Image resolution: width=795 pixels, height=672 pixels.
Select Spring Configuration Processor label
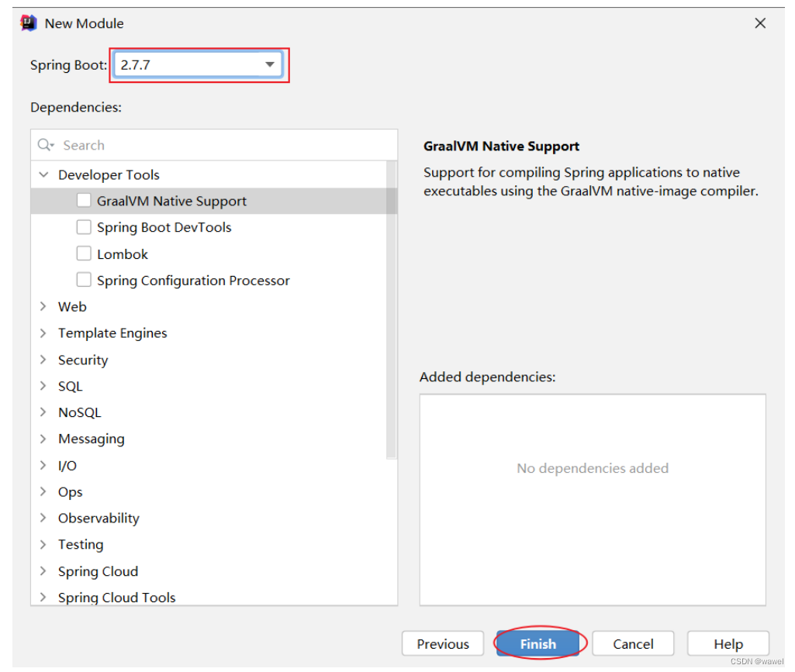pos(193,281)
